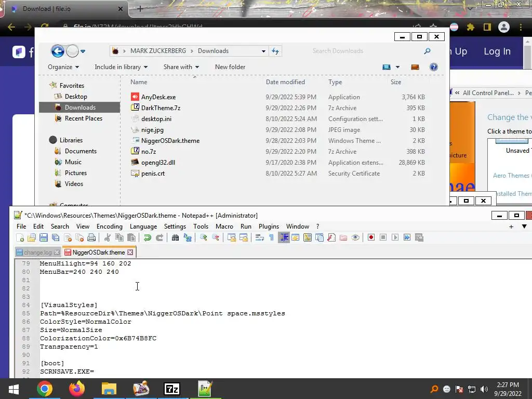Screen dimensions: 532x399
Task: Click the Open file toolbar icon
Action: tap(32, 237)
